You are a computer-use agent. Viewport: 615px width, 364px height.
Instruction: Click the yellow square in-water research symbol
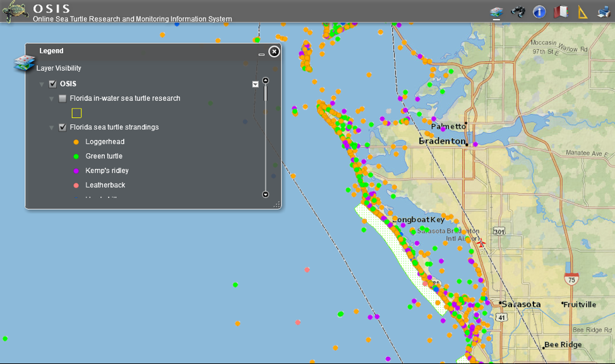76,113
